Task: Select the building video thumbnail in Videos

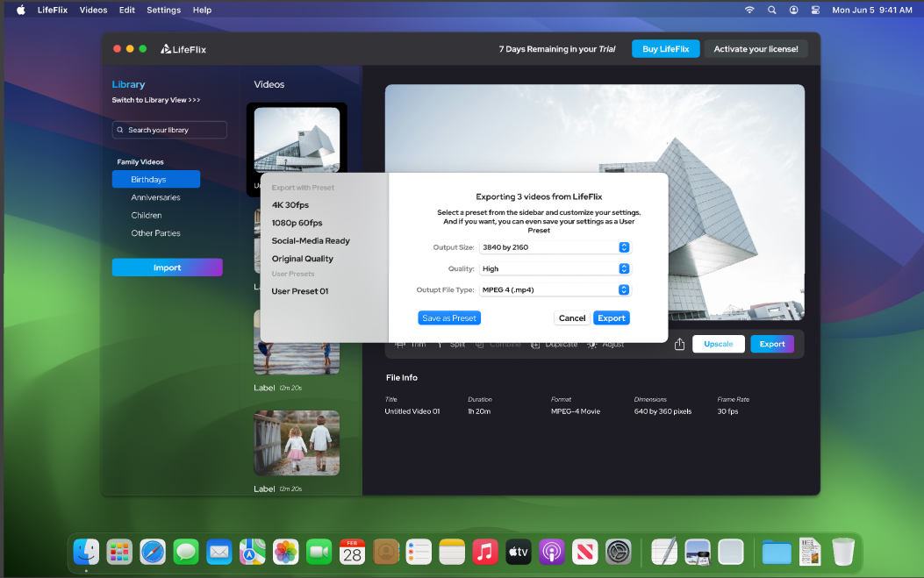Action: click(x=297, y=139)
